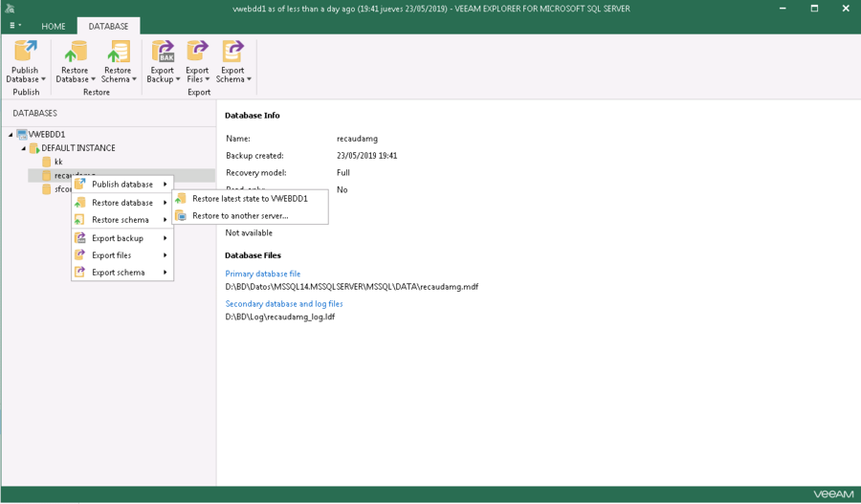Click the Restore Schema ribbon icon
The width and height of the screenshot is (861, 504).
(x=119, y=54)
